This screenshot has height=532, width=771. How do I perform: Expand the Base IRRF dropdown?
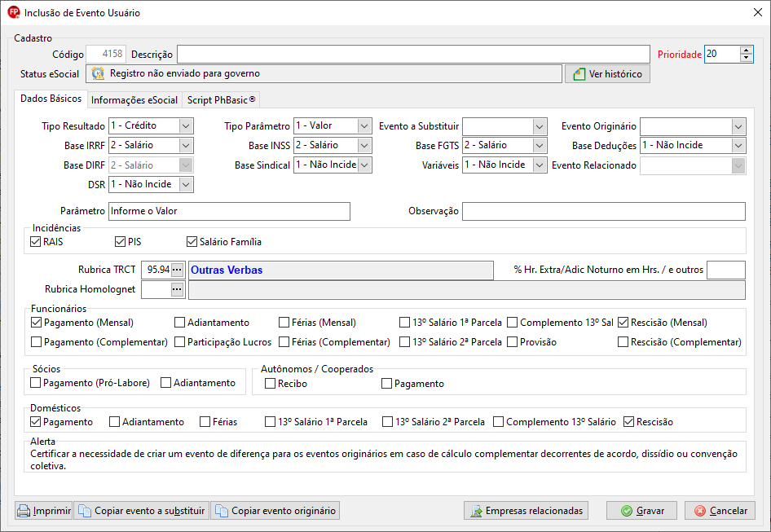click(185, 146)
